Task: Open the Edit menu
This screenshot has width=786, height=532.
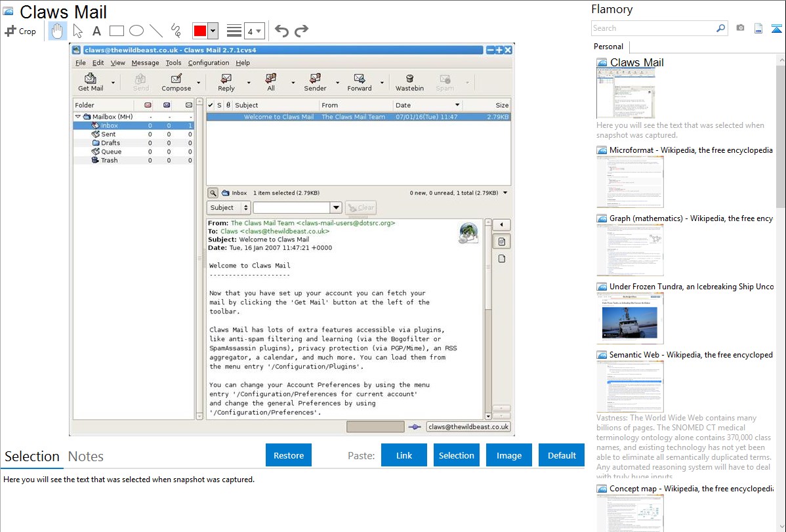Action: point(98,63)
